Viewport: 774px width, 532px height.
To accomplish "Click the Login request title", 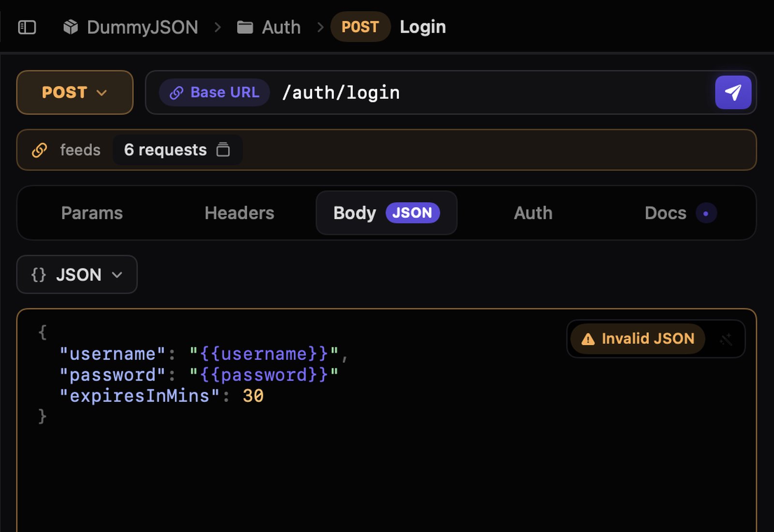I will point(423,27).
